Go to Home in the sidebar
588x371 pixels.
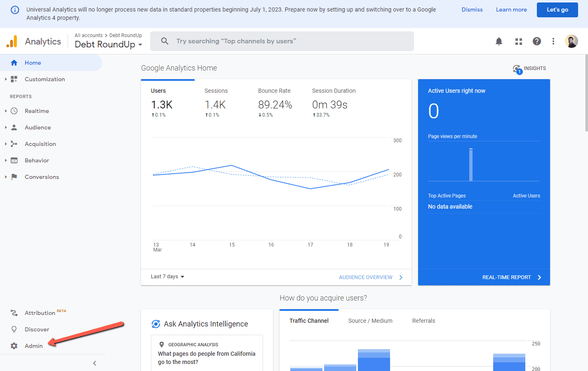(51, 63)
